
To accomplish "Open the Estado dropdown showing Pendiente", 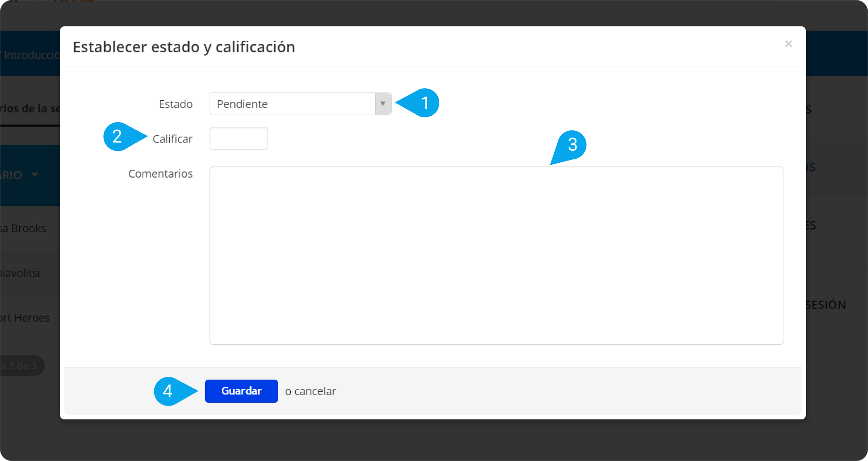I will 300,104.
